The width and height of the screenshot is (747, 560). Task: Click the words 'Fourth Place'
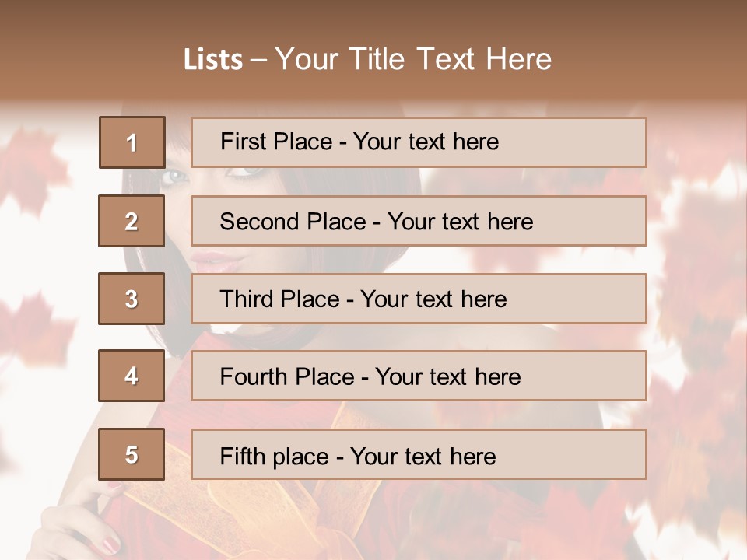tap(287, 376)
